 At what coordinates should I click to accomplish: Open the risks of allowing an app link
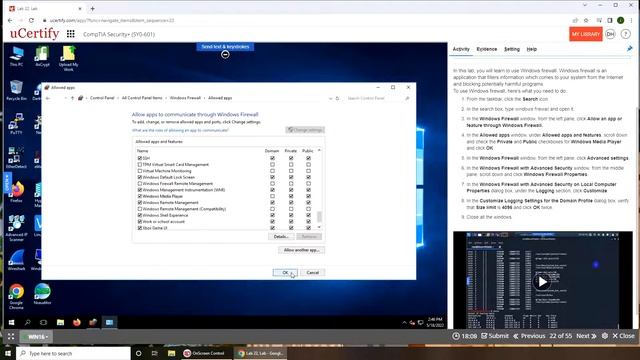(180, 130)
